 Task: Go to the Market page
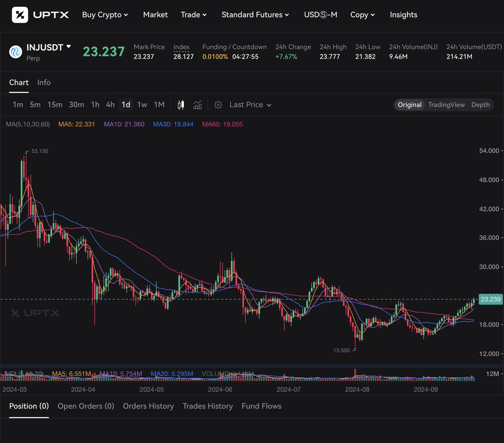coord(155,14)
